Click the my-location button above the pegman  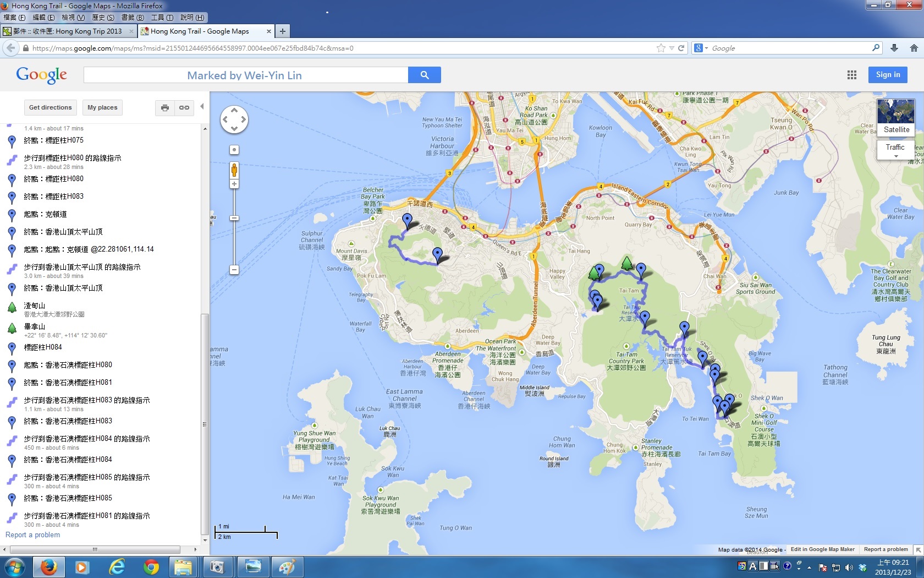click(234, 150)
